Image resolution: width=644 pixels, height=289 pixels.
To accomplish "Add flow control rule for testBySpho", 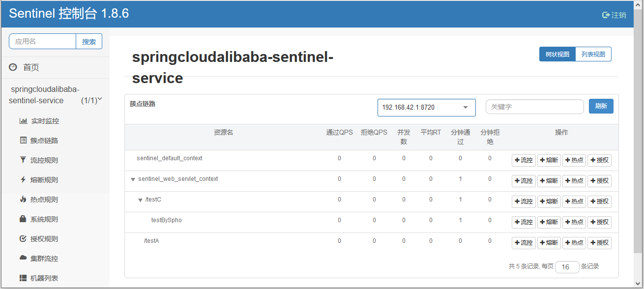I will pos(524,222).
